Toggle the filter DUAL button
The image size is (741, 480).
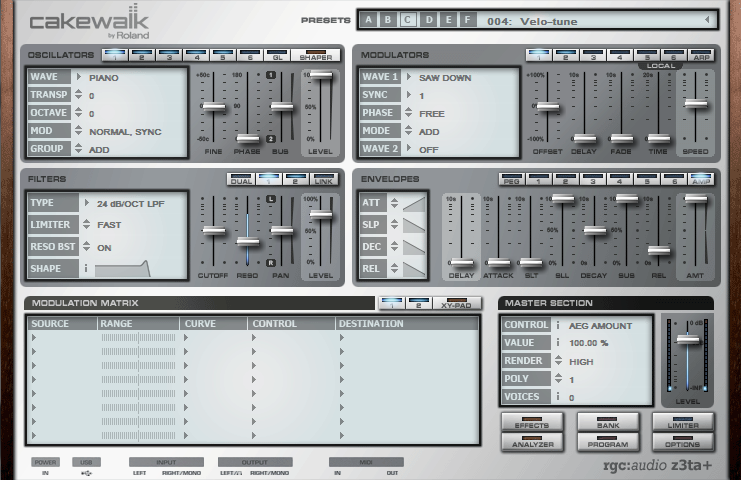point(241,180)
